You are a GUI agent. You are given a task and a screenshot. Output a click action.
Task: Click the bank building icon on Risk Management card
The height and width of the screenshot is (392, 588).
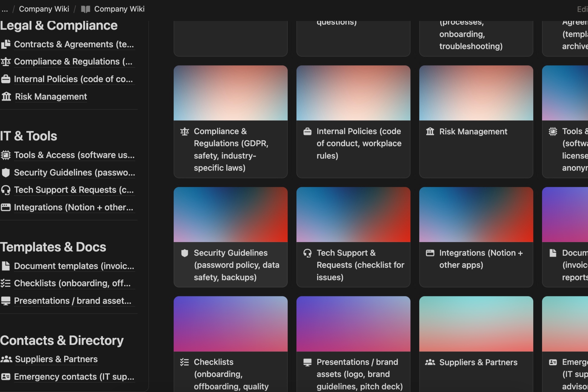click(x=430, y=132)
